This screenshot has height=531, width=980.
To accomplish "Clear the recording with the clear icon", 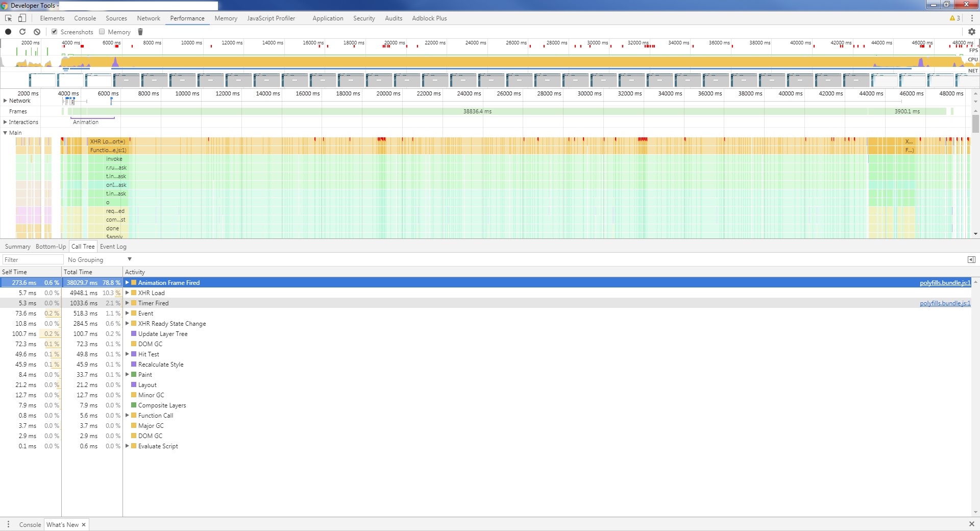I will 37,32.
